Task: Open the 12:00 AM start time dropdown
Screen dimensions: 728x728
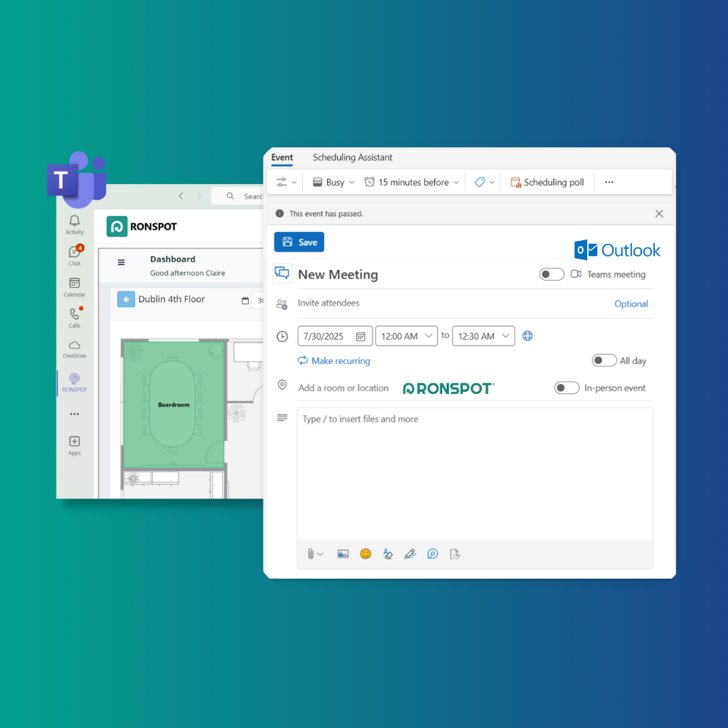Action: pyautogui.click(x=406, y=336)
